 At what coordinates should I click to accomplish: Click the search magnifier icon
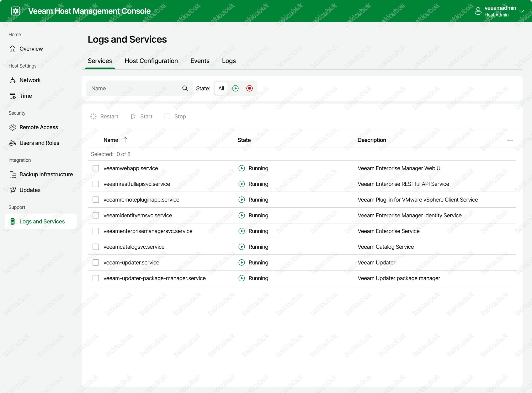pyautogui.click(x=185, y=88)
